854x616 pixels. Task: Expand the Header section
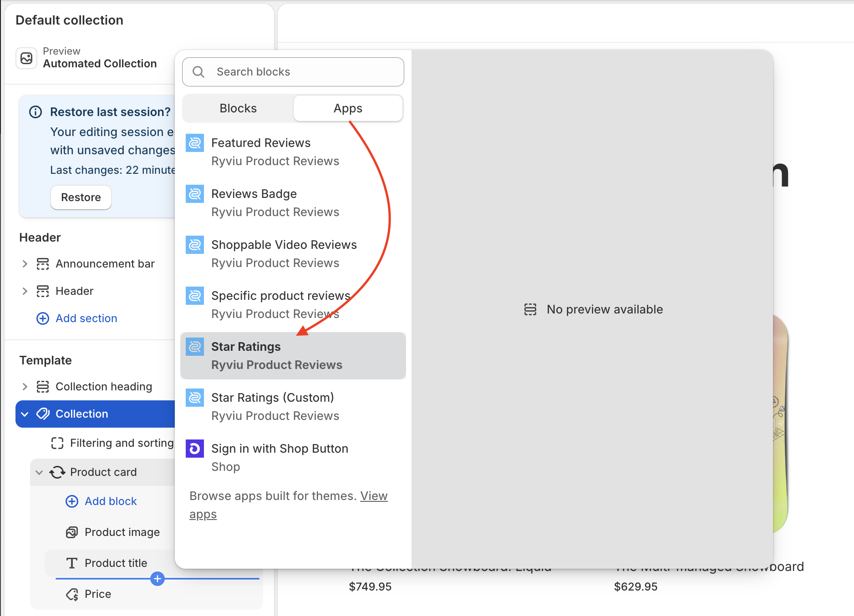click(x=25, y=291)
